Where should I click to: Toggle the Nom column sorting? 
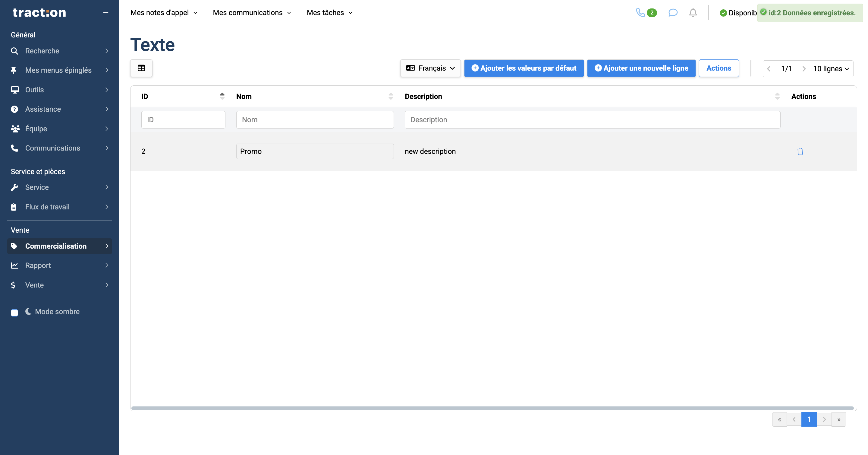(391, 96)
